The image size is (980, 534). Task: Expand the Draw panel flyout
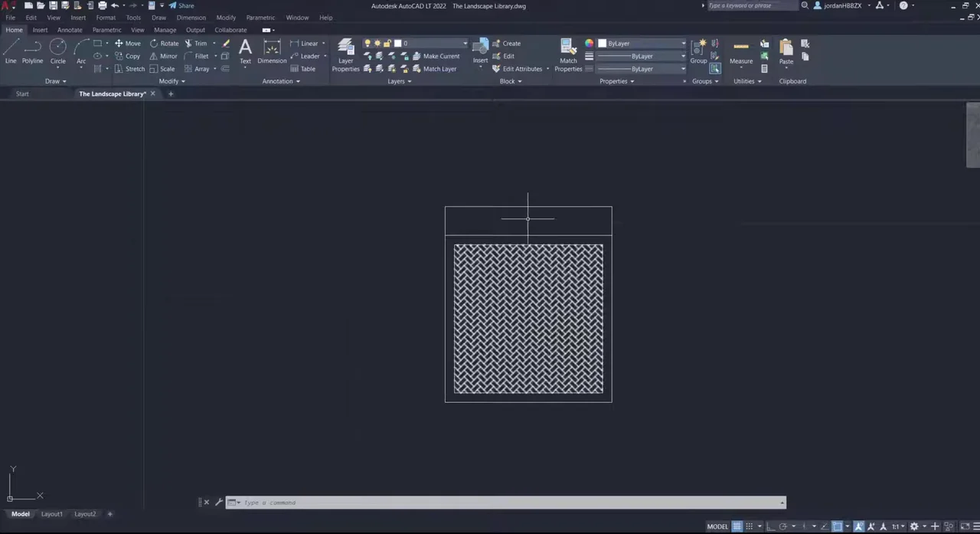click(55, 81)
